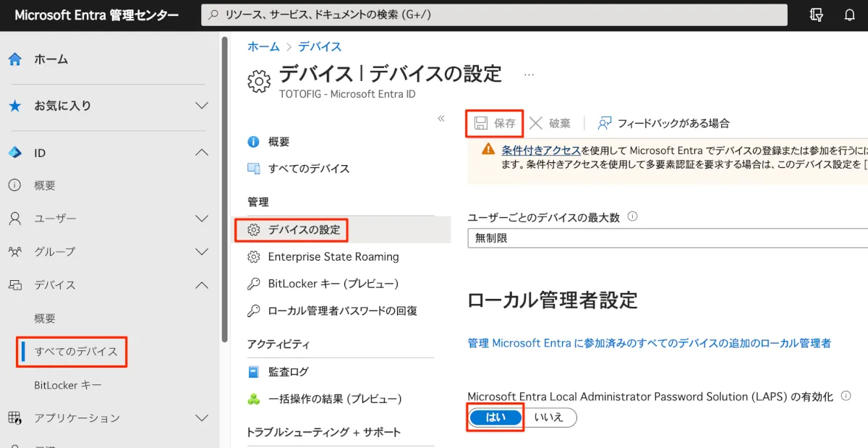Click Microsoft Entra 管理センター header title
The width and height of the screenshot is (868, 448).
pos(96,15)
